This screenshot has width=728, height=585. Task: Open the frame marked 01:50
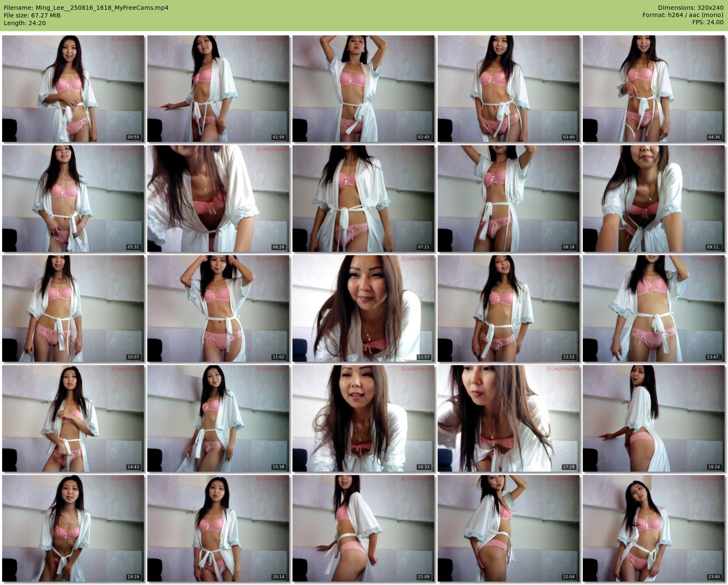(x=218, y=89)
